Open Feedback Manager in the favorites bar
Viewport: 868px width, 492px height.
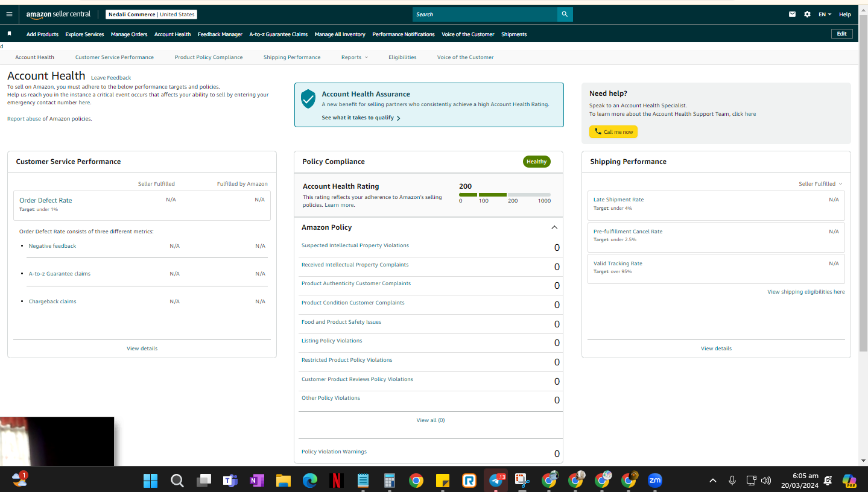[220, 34]
